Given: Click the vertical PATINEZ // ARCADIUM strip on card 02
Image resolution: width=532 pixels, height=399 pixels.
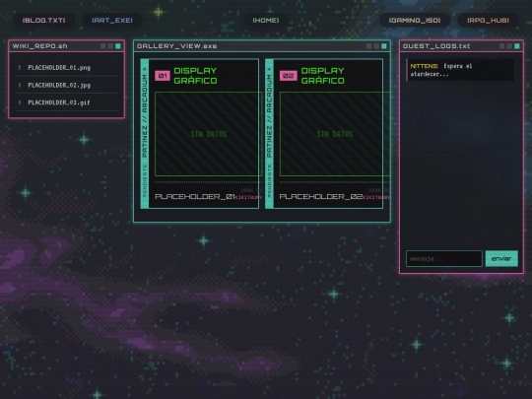Looking at the screenshot, I should (x=269, y=134).
